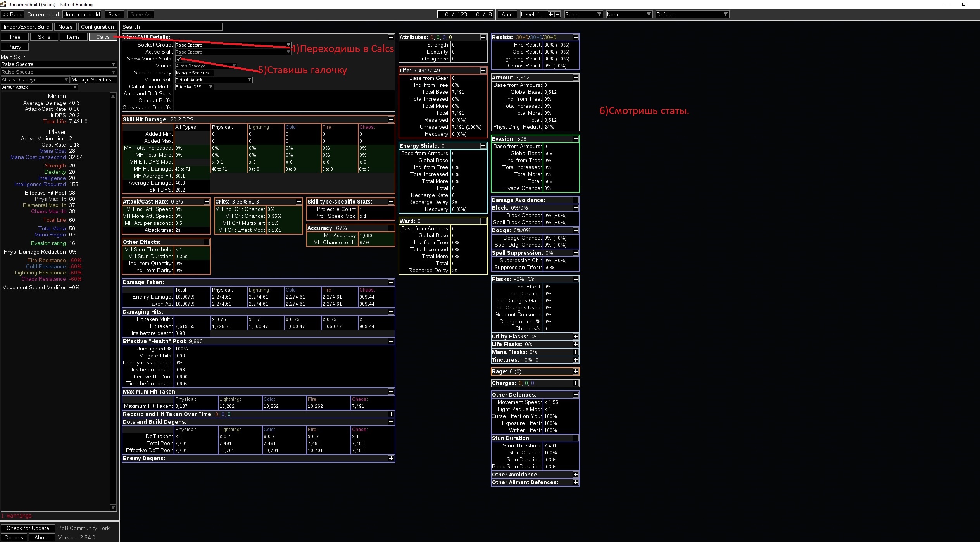Switch to the Skills tab
The width and height of the screenshot is (980, 542).
[44, 37]
